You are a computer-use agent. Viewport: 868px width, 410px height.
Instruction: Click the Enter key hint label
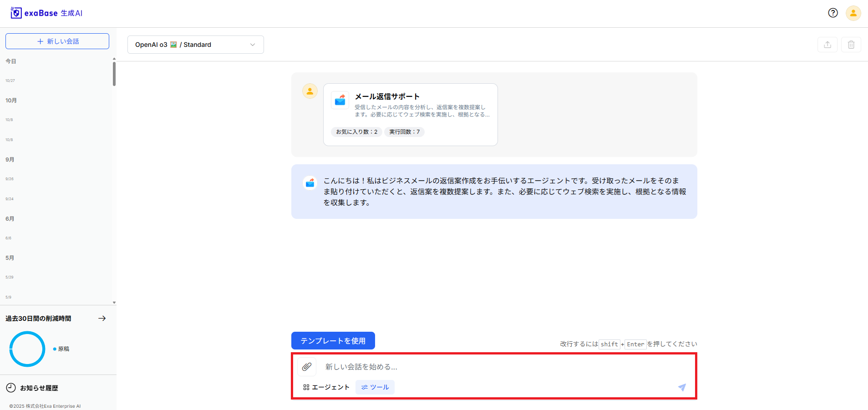click(x=635, y=344)
